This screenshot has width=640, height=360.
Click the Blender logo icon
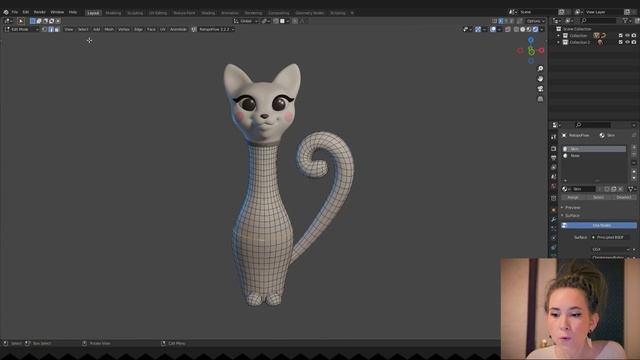6,12
